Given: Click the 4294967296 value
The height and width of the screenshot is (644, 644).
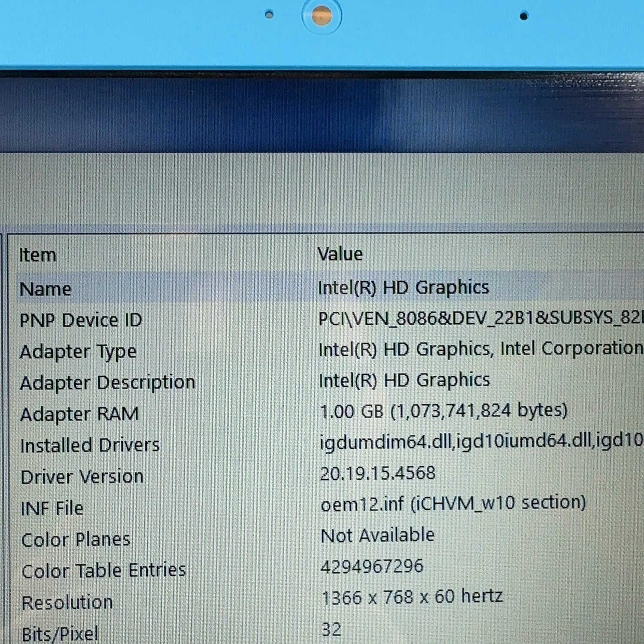Looking at the screenshot, I should 372,566.
